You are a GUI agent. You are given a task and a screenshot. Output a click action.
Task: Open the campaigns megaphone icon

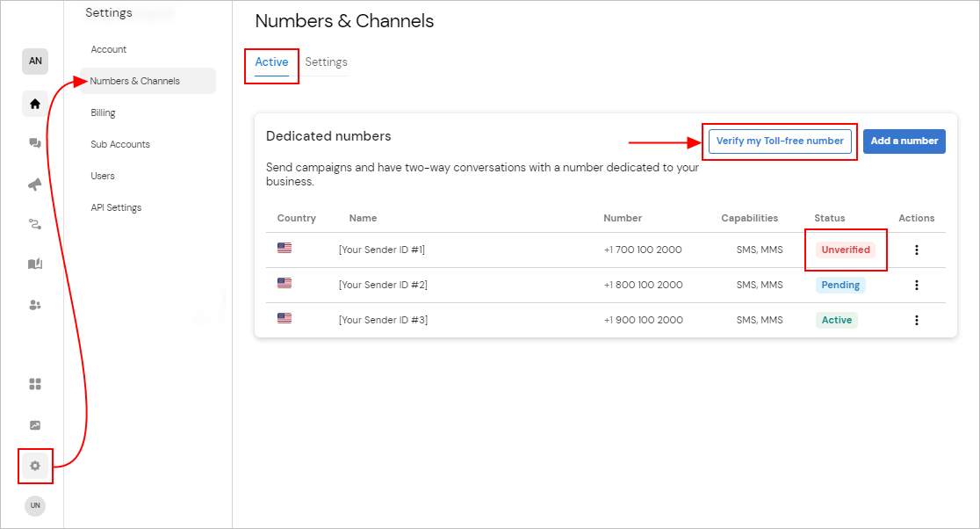35,185
